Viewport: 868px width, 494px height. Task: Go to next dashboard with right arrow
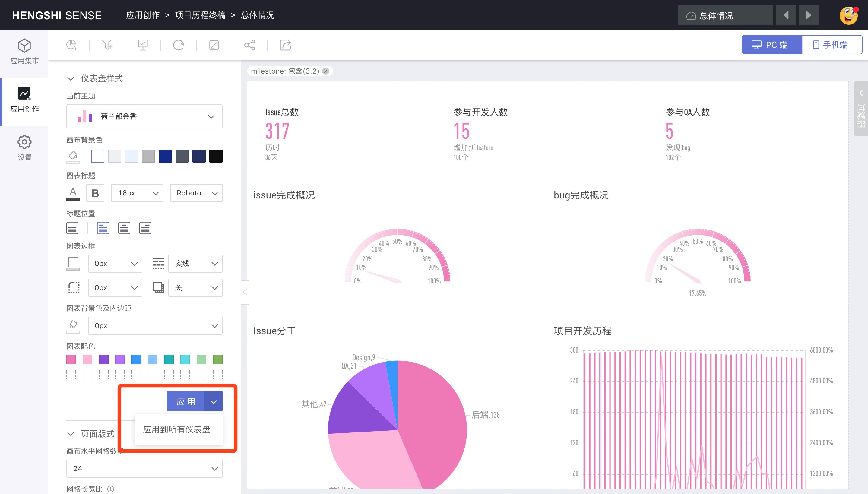[x=809, y=15]
